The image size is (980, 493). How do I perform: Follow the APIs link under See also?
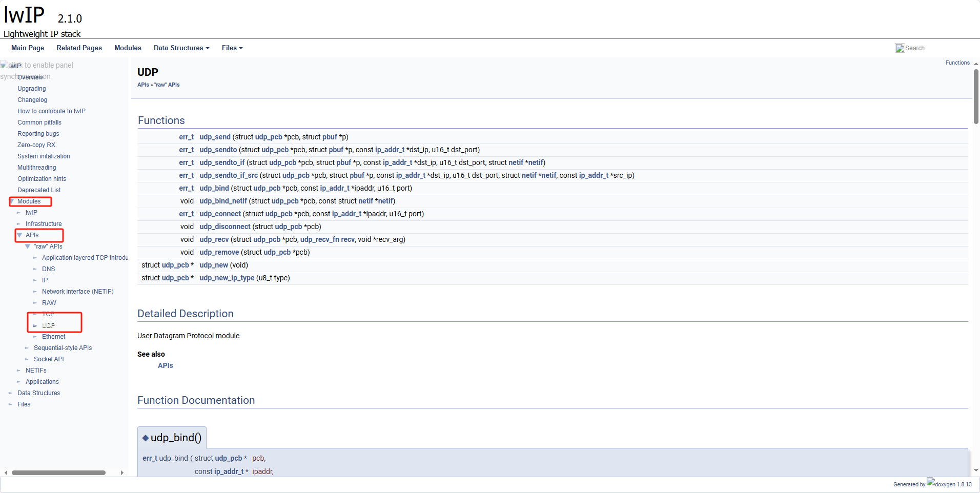click(x=166, y=365)
